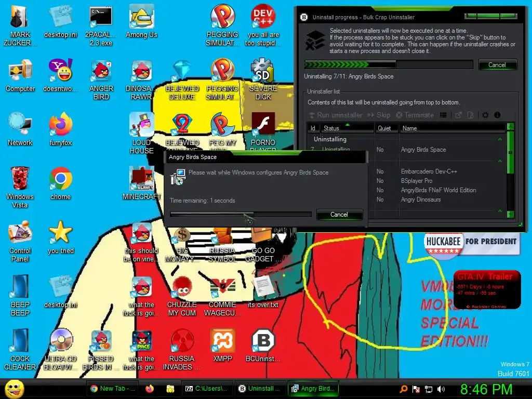Open the chome Chrome desktop shortcut
Image resolution: width=532 pixels, height=399 pixels.
pyautogui.click(x=60, y=184)
